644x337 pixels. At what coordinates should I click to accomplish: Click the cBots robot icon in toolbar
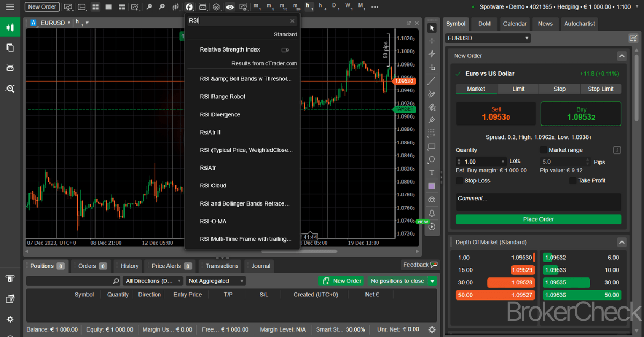tap(203, 7)
